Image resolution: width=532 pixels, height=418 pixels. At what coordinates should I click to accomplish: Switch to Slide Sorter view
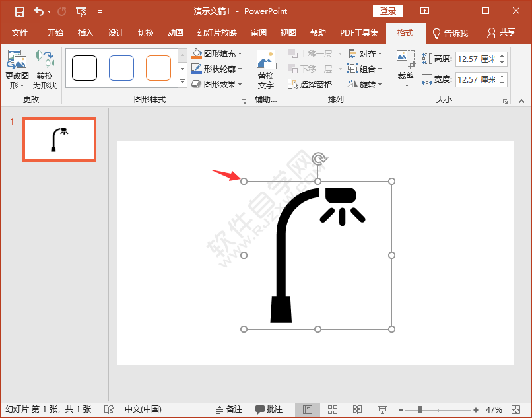tap(332, 409)
